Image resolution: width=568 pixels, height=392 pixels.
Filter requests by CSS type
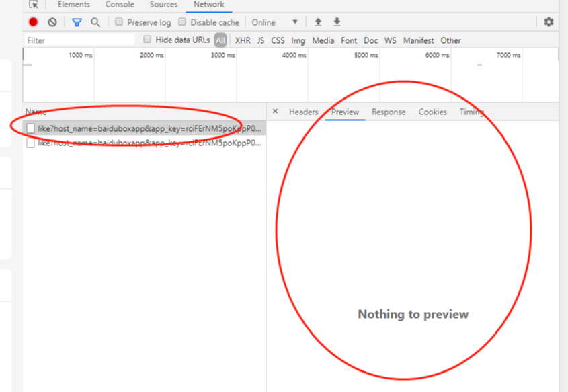(278, 40)
